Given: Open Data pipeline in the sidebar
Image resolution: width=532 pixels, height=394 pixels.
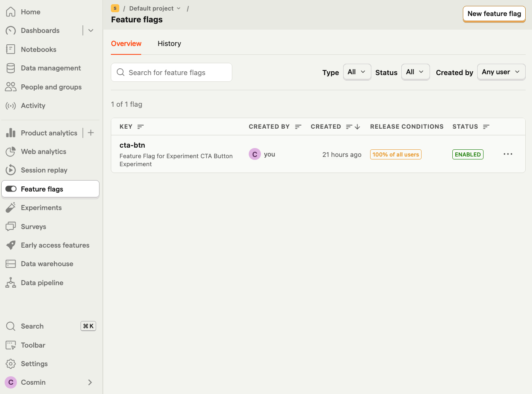Looking at the screenshot, I should (x=42, y=283).
